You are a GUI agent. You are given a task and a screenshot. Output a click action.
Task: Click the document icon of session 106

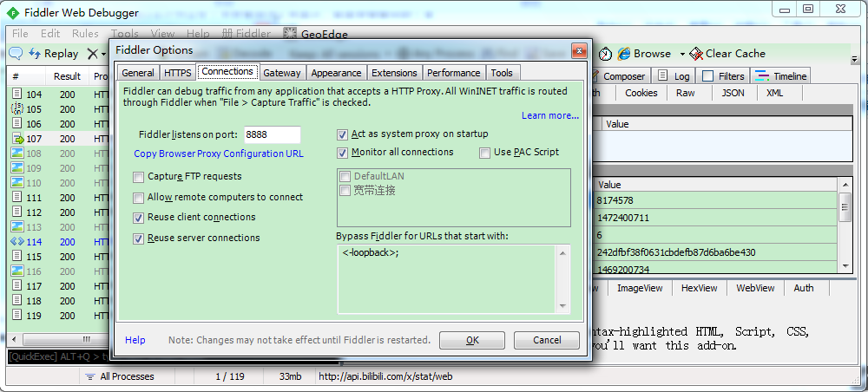coord(17,123)
